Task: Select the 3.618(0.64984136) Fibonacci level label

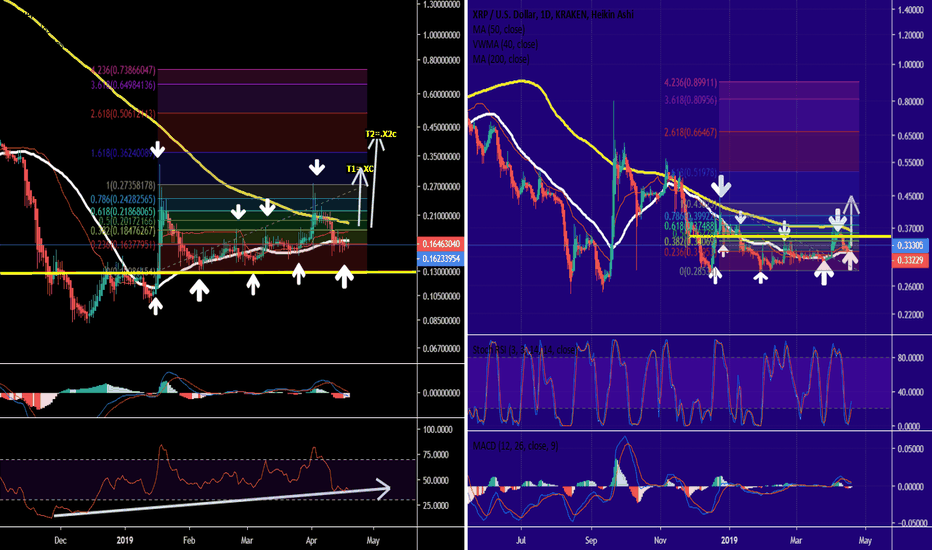Action: (x=123, y=85)
